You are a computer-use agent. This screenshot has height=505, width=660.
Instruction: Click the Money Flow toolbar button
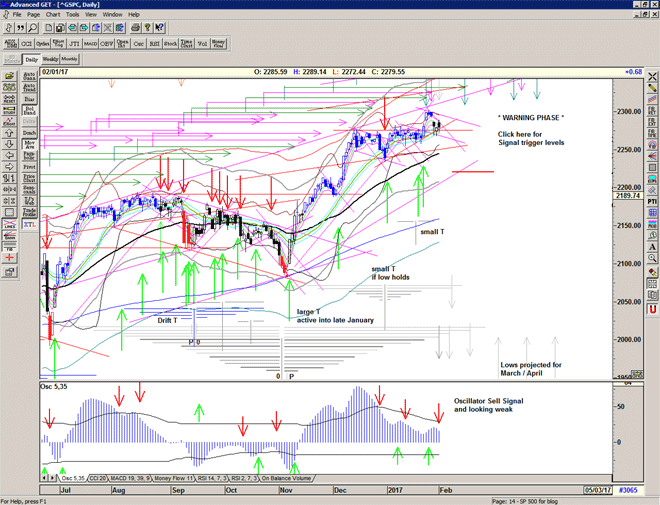224,44
